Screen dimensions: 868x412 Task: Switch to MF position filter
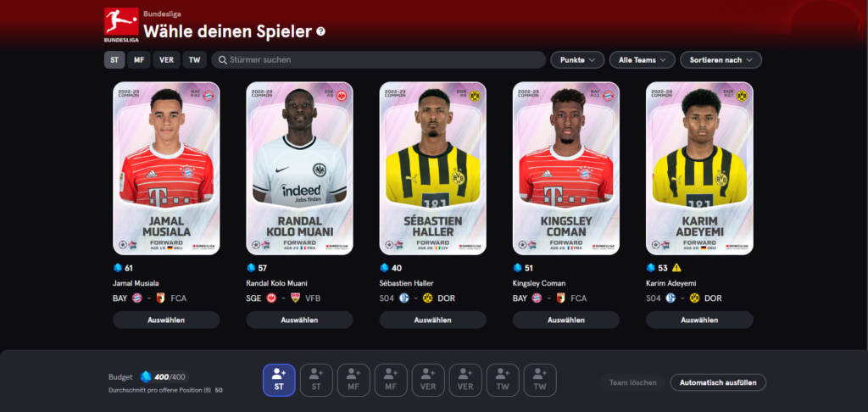[139, 60]
